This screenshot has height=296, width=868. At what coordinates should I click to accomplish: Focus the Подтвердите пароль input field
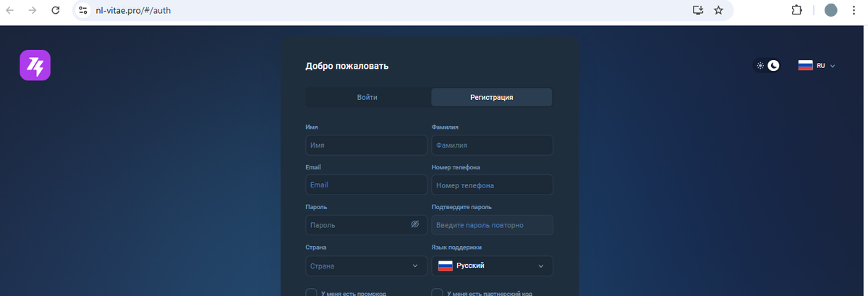(x=492, y=225)
